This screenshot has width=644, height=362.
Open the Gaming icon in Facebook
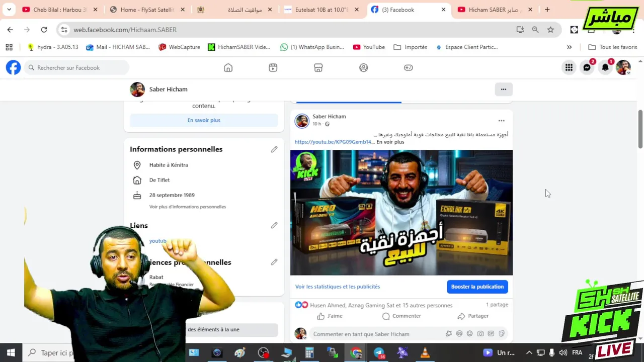point(409,67)
